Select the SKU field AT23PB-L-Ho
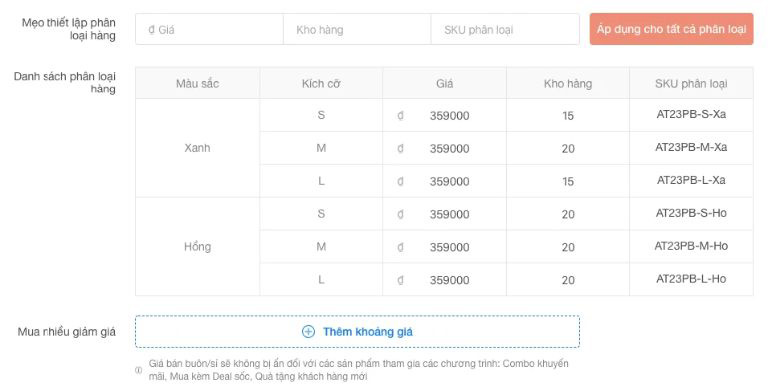 coord(691,279)
